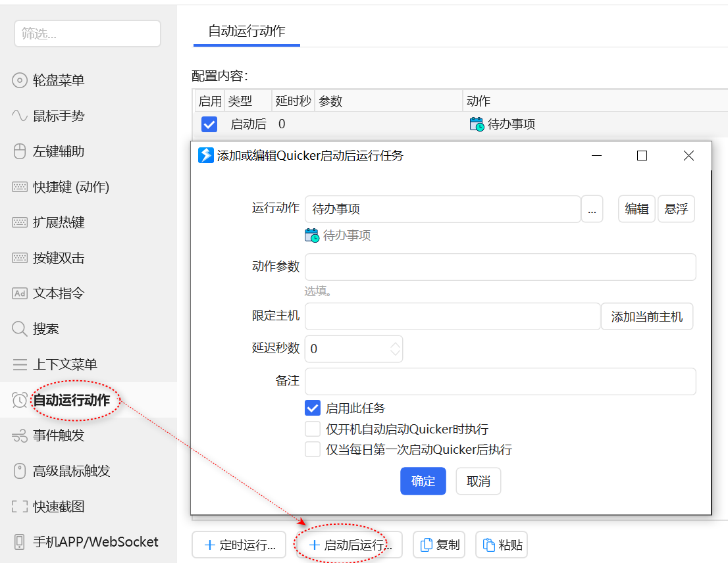The image size is (728, 563).
Task: Click the 手机APP/WebSocket phone icon
Action: tap(20, 542)
